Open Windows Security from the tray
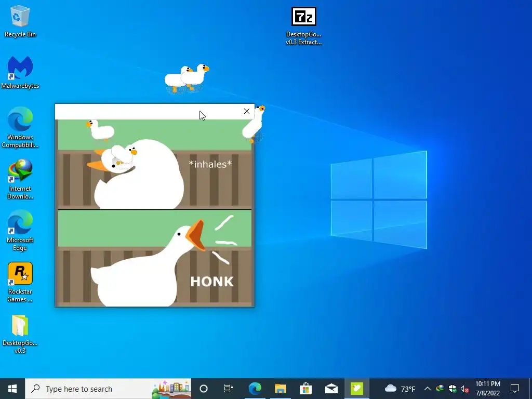The image size is (532, 399). coord(453,389)
